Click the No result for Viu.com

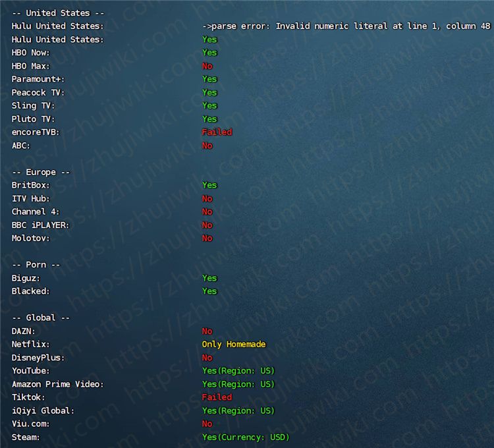click(207, 424)
